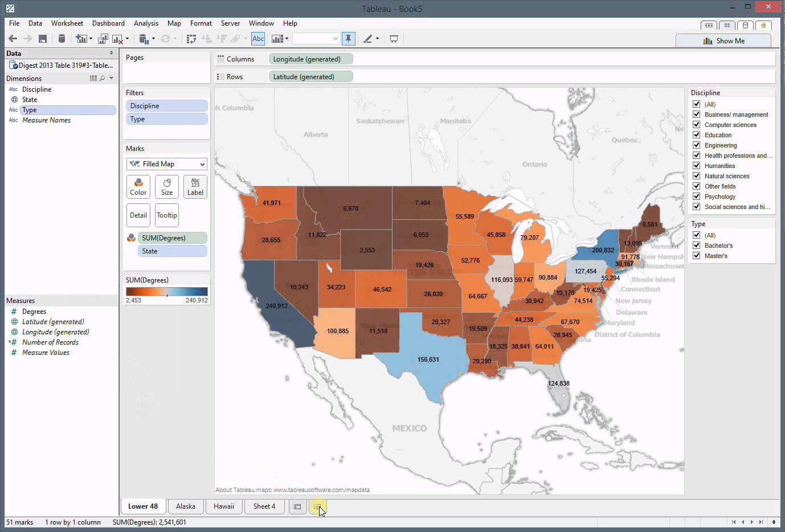Click the Show/Hide Cards icon
This screenshot has width=785, height=532.
click(x=277, y=39)
